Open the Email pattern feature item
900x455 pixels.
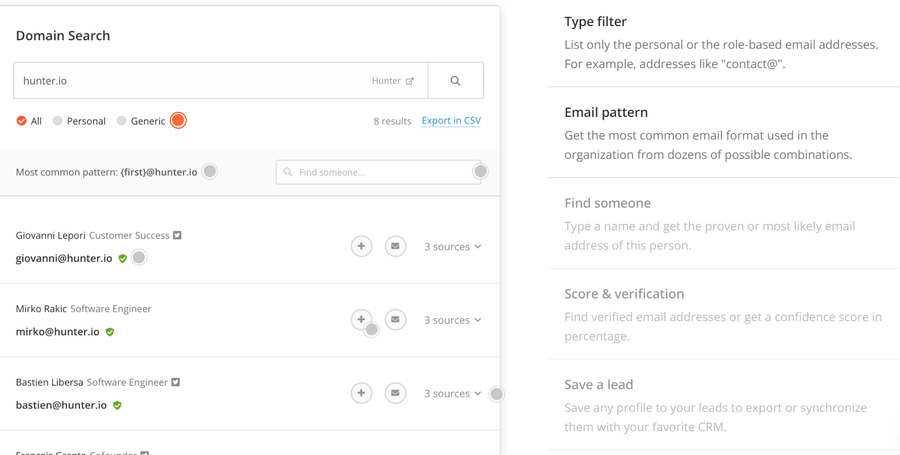(x=723, y=133)
